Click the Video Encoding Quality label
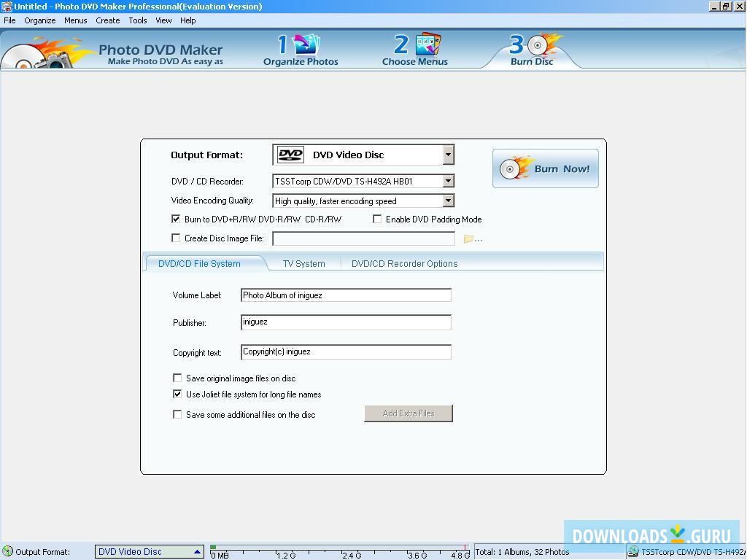The height and width of the screenshot is (560, 747). 212,201
